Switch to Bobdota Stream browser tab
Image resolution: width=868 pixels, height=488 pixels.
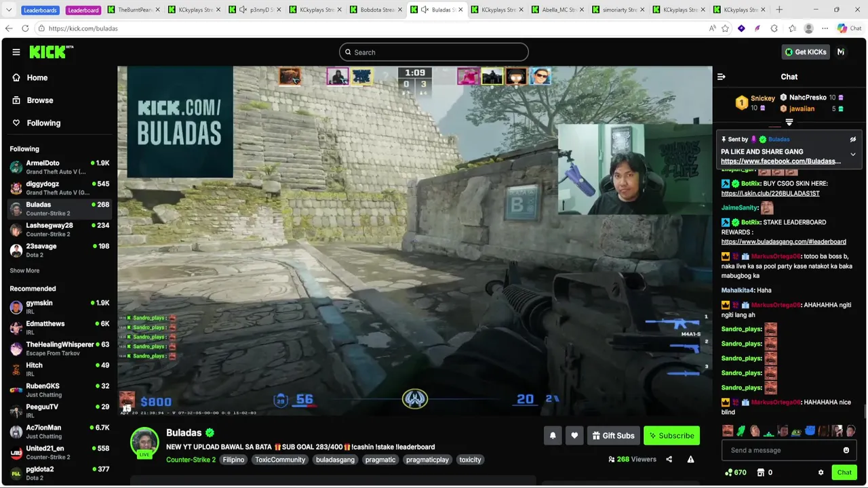point(376,10)
